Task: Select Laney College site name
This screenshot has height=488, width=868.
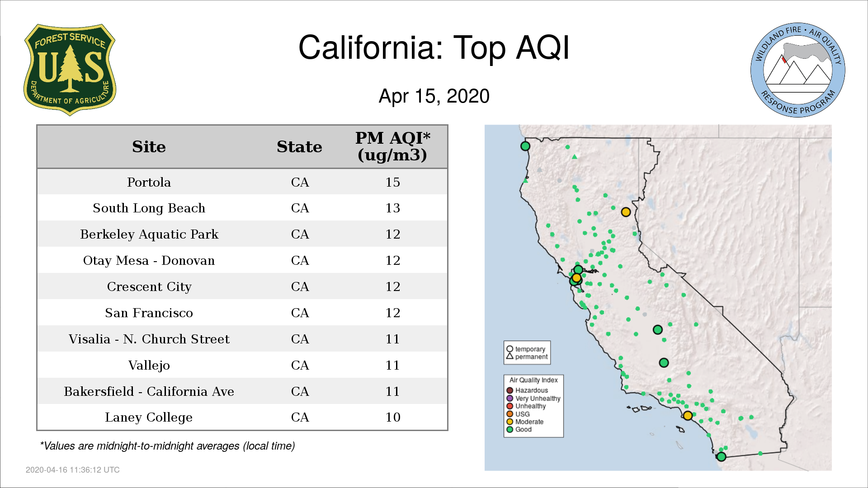Action: (x=149, y=417)
